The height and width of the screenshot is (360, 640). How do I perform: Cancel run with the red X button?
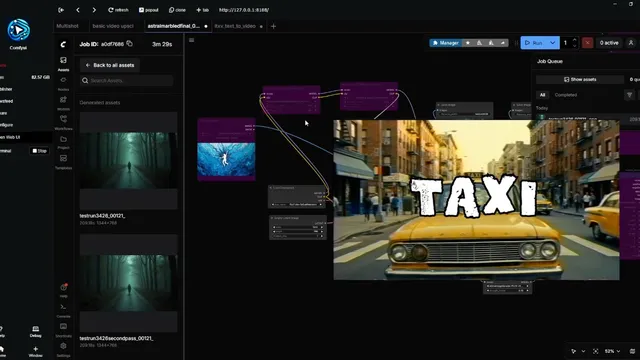click(x=587, y=43)
